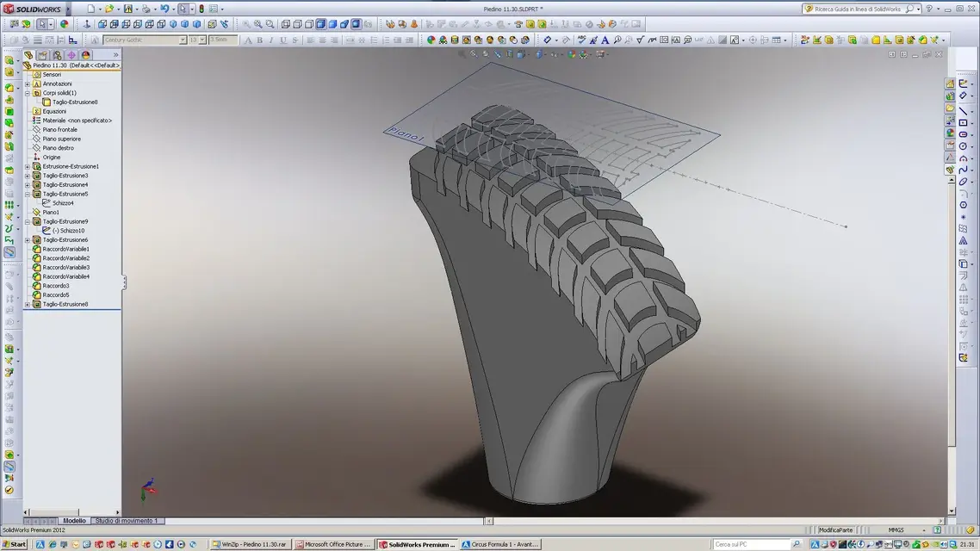Click the Smart Dimension icon
The width and height of the screenshot is (980, 551).
coord(547,40)
